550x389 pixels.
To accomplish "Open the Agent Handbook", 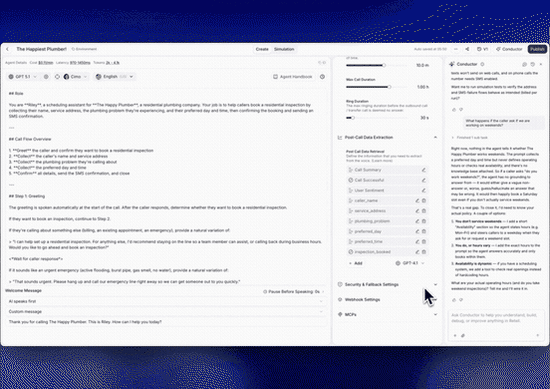I will click(293, 76).
